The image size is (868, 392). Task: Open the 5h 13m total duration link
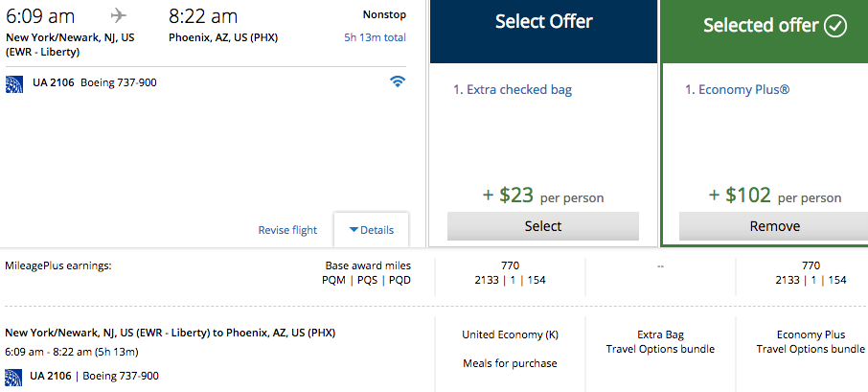click(375, 37)
